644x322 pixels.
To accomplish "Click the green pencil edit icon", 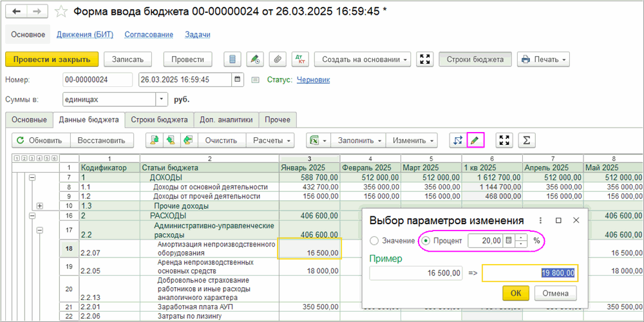I will click(475, 140).
